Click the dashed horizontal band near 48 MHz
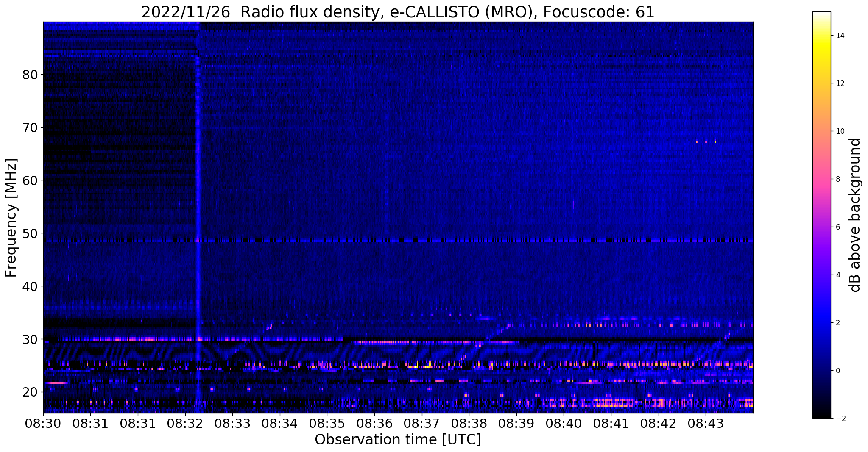 click(x=398, y=240)
